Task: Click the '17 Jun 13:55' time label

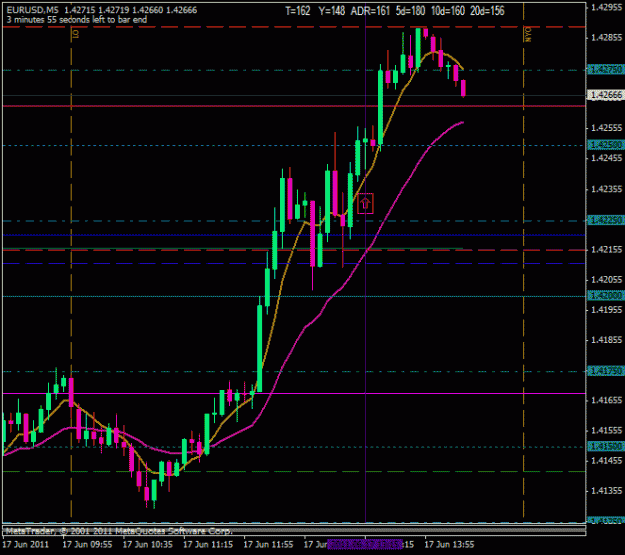Action: pyautogui.click(x=449, y=545)
